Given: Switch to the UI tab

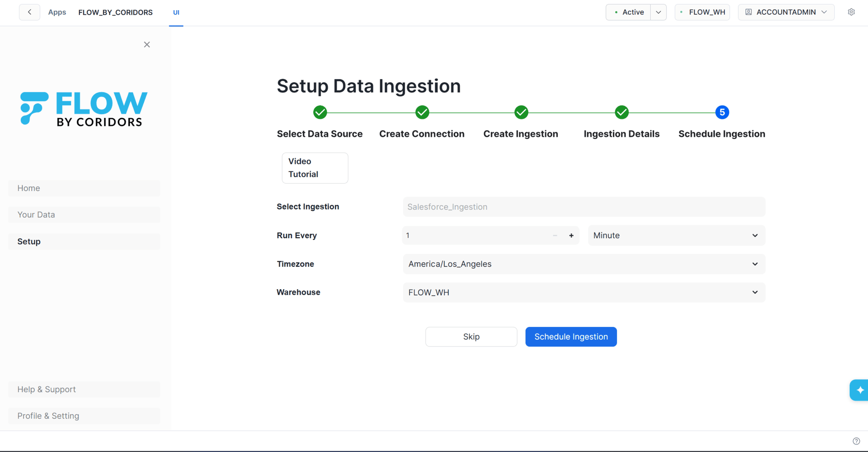Looking at the screenshot, I should (176, 12).
